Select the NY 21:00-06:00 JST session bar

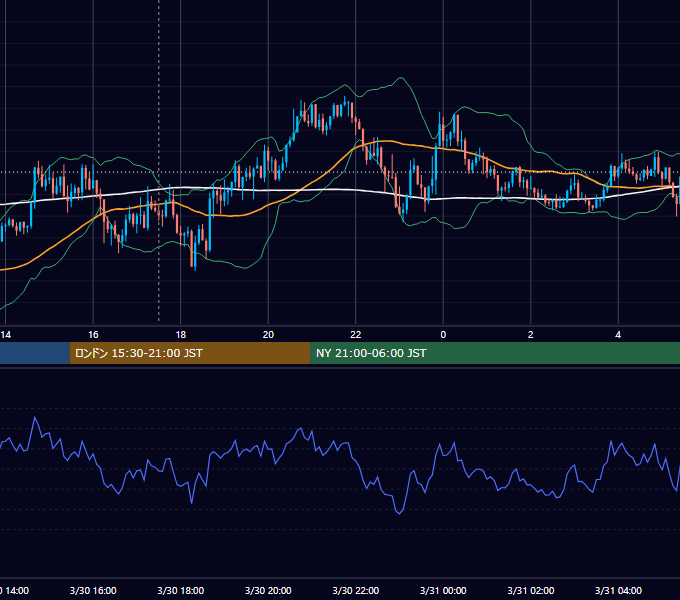tap(495, 353)
